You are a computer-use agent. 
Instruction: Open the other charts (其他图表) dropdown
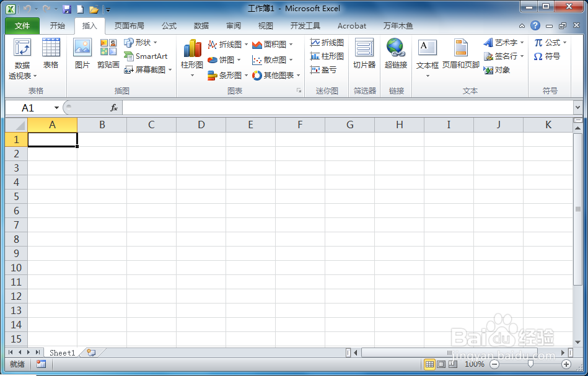(x=276, y=76)
